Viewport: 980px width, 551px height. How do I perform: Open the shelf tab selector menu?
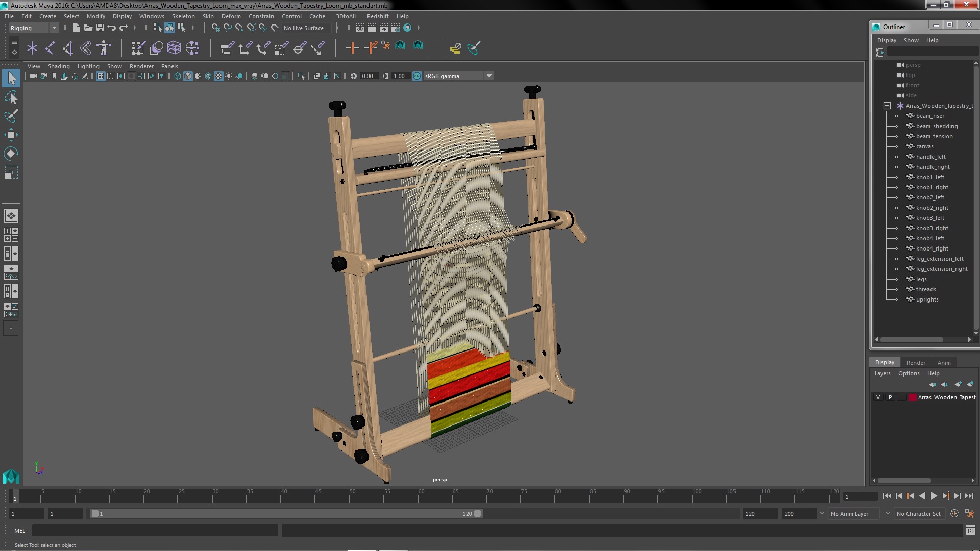14,43
